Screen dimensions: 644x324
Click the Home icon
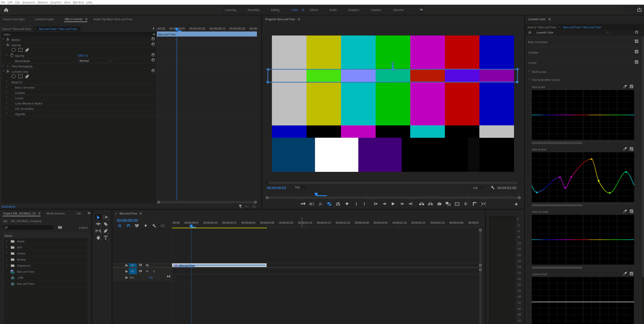click(x=6, y=10)
